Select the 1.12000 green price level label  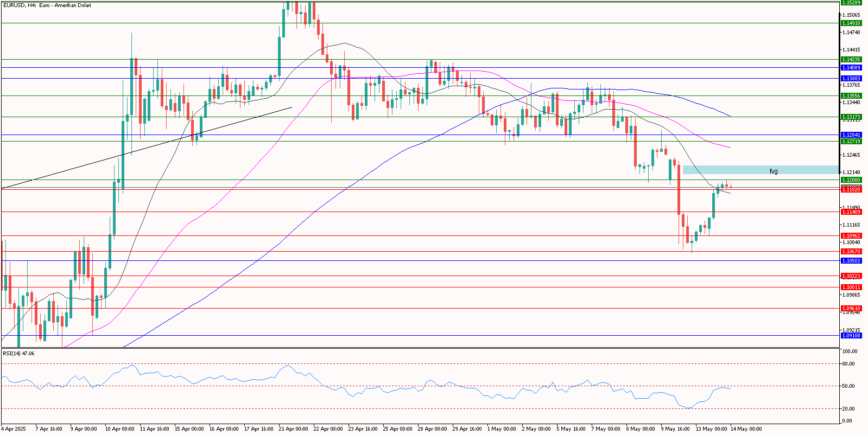click(x=851, y=180)
